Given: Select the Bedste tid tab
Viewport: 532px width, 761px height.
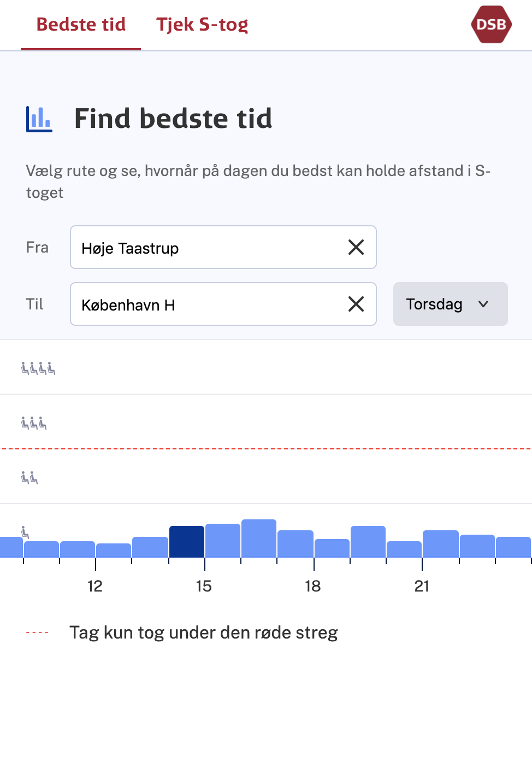Looking at the screenshot, I should click(81, 25).
